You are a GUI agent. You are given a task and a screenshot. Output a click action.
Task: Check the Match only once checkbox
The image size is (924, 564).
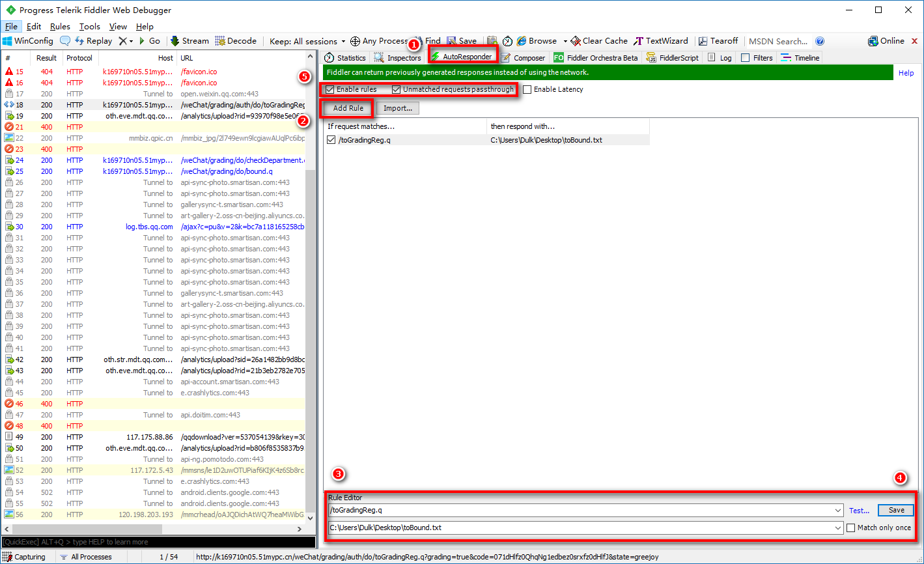tap(850, 528)
